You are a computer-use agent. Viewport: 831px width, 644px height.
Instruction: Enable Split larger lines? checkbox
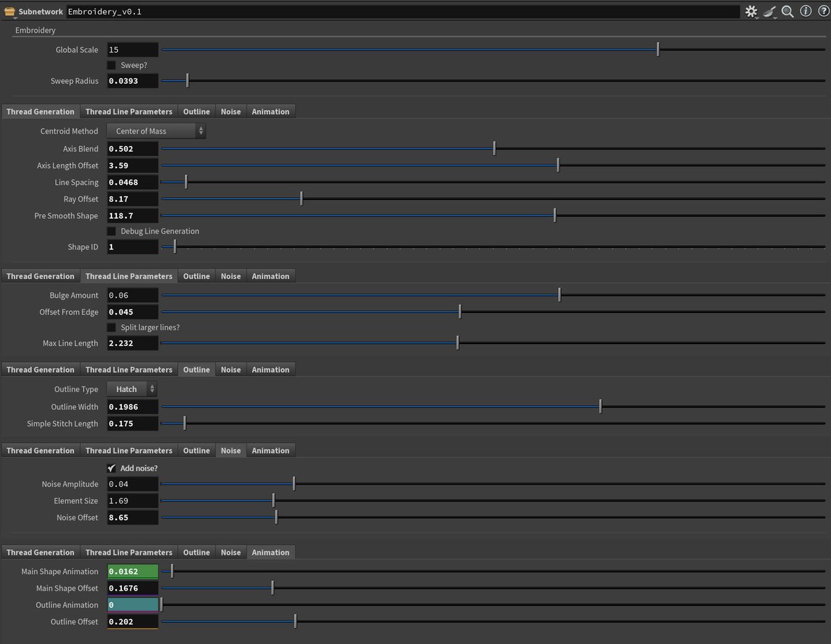tap(111, 328)
